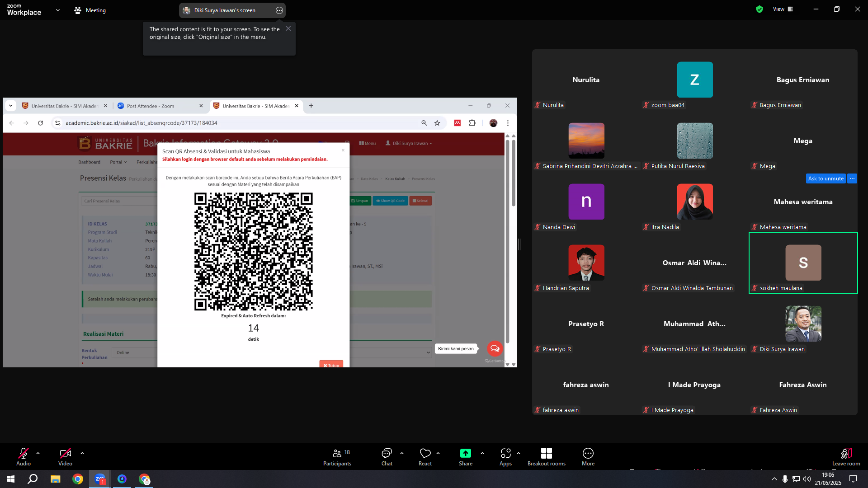Screen dimensions: 868x488
Task: Open more options for Mahesa weritama's tile
Action: pyautogui.click(x=852, y=178)
